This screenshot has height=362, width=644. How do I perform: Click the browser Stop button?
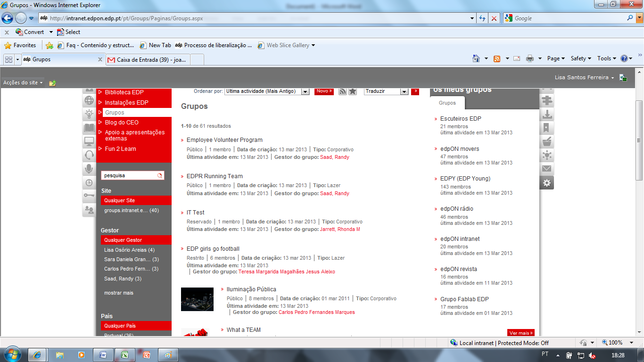click(x=494, y=18)
